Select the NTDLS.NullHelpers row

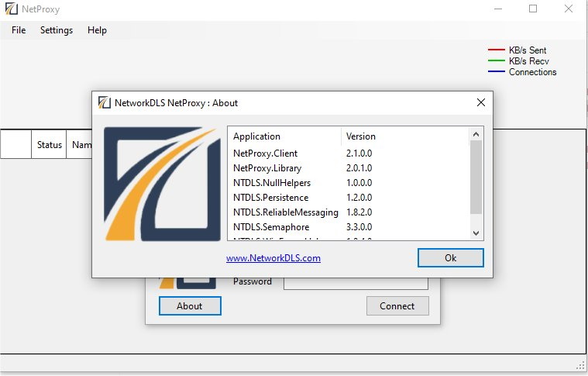coord(349,183)
